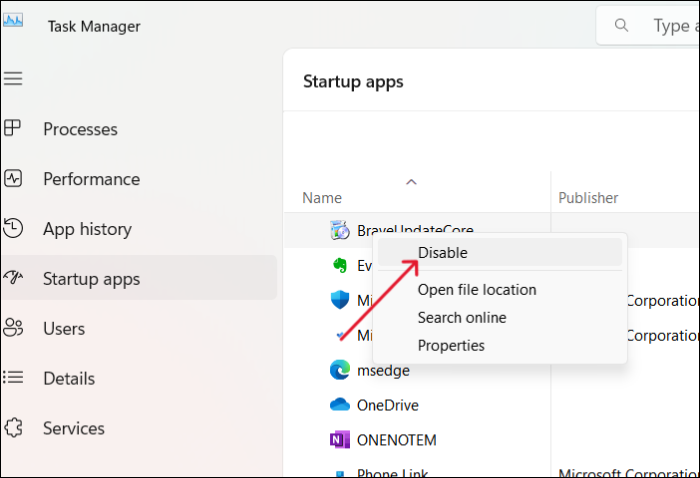Click the msedge app icon
Screen dimensions: 700x478
339,370
